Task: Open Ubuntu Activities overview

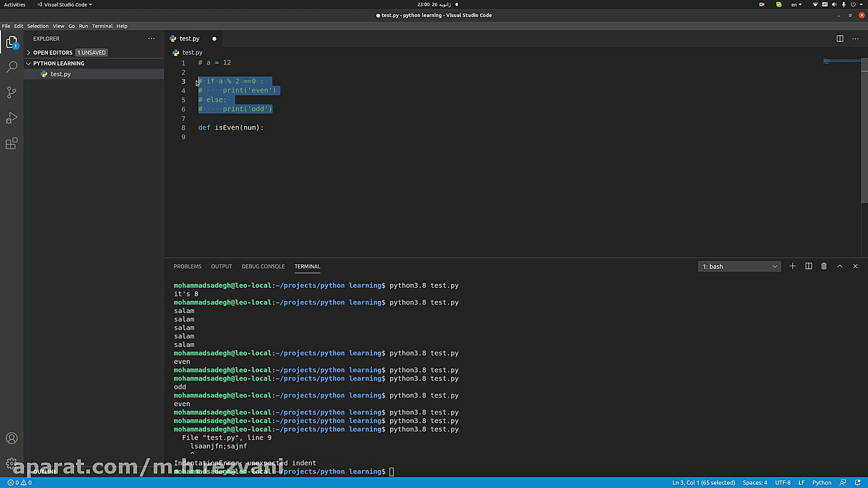Action: pyautogui.click(x=14, y=5)
